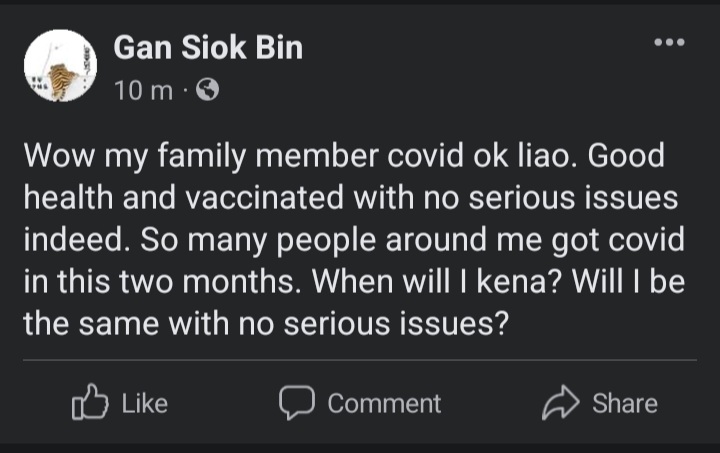Screen dimensions: 720x453
Task: Click the divider line above the action buttons
Action: pos(360,360)
